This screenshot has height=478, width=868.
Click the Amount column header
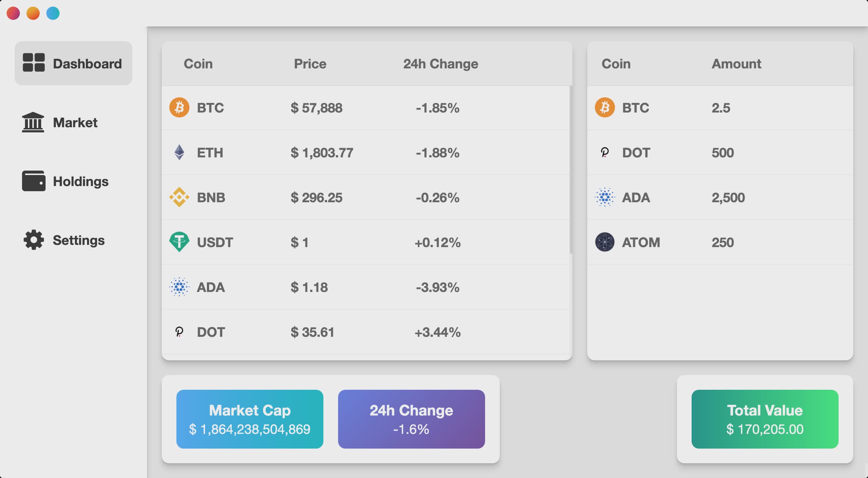(x=736, y=64)
